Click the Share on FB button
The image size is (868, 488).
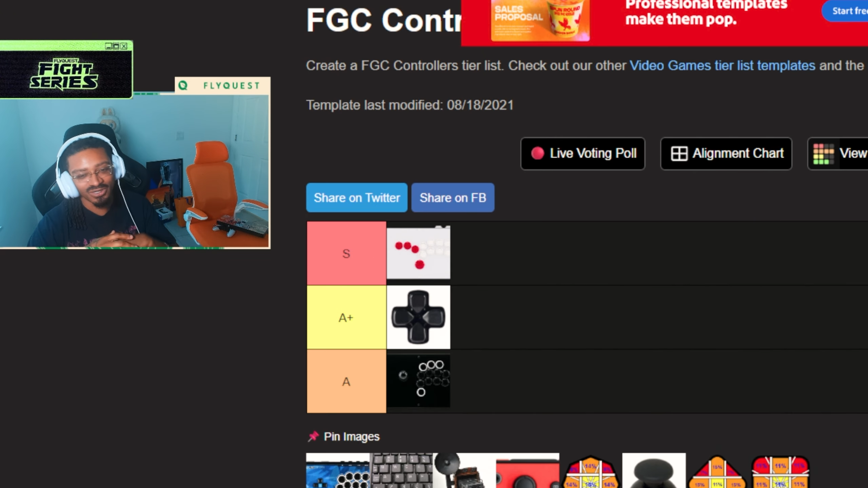coord(453,198)
